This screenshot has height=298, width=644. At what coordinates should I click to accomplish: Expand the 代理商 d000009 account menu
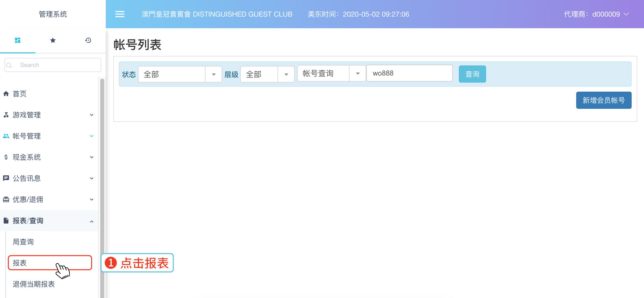click(x=596, y=14)
